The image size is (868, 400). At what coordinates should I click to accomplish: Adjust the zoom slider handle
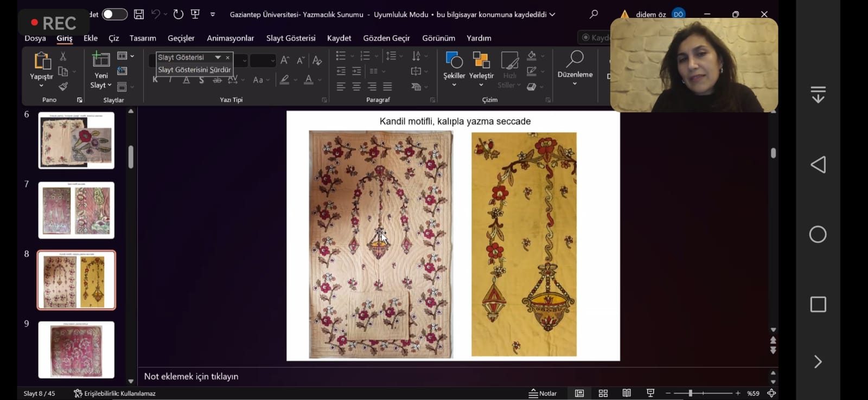click(x=690, y=393)
